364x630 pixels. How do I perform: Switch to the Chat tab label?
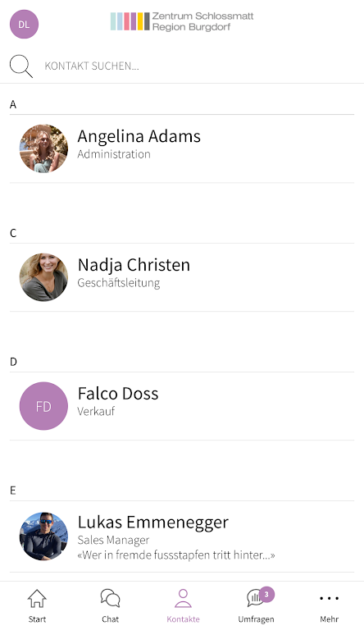point(110,619)
